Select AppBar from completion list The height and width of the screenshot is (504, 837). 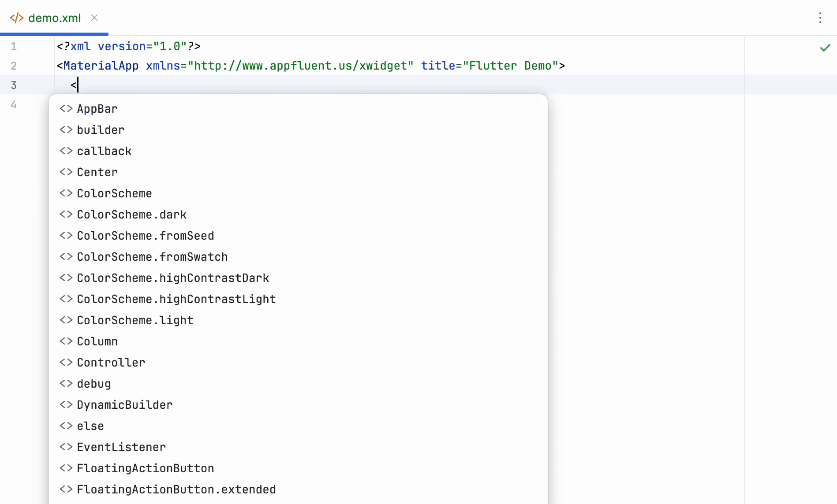[97, 109]
